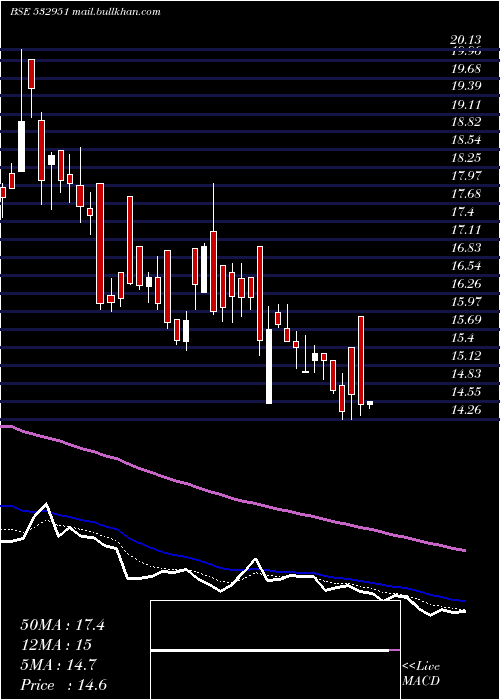Click the BSE mail.bullkhan.com header text
The image size is (500, 700).
[x=85, y=12]
